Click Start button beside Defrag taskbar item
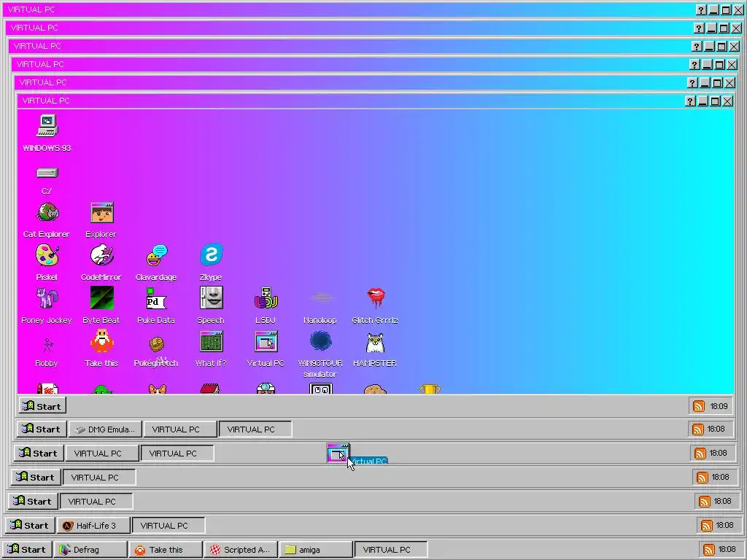 tap(27, 550)
